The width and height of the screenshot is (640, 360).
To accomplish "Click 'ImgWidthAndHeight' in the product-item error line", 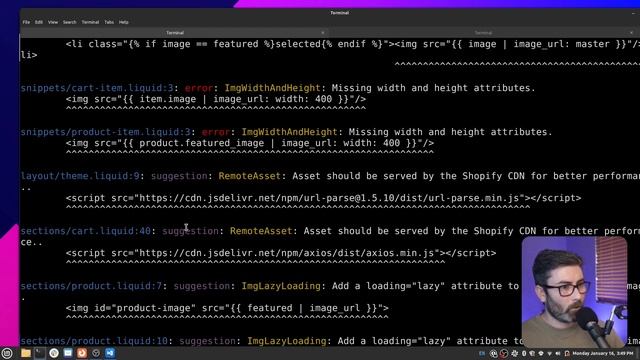I will [x=289, y=132].
